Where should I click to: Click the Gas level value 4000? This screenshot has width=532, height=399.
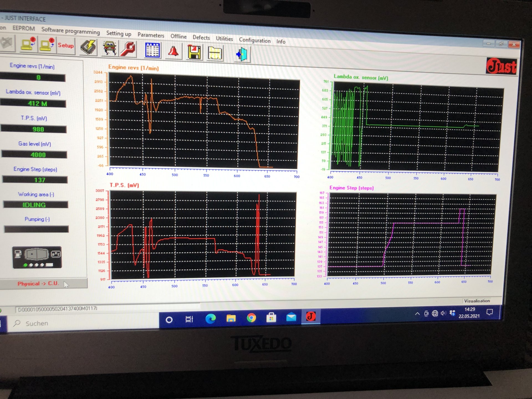pyautogui.click(x=34, y=155)
